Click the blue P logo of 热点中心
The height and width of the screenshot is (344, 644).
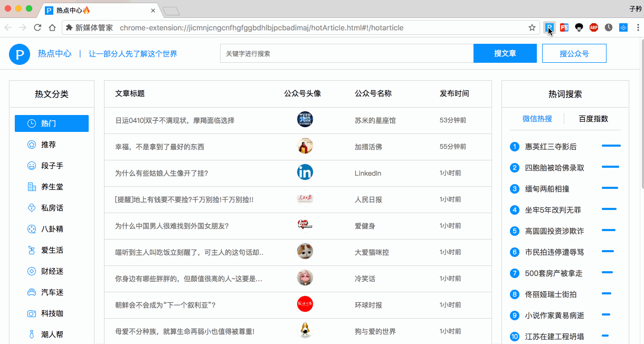pos(20,54)
